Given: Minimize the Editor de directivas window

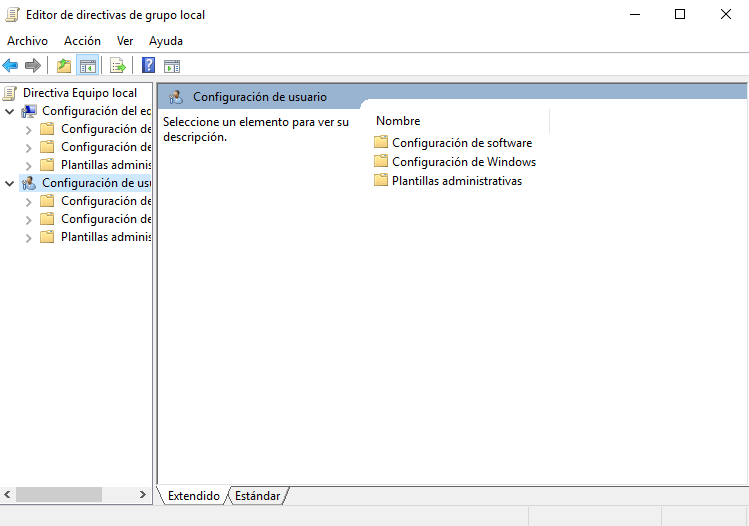Looking at the screenshot, I should [x=635, y=14].
